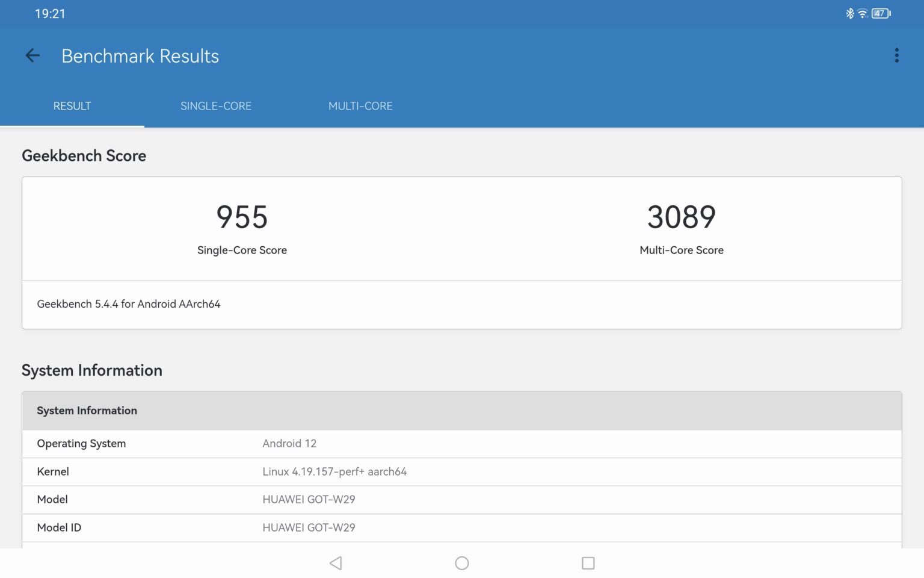Tap the Multi-Core Score label

click(682, 250)
